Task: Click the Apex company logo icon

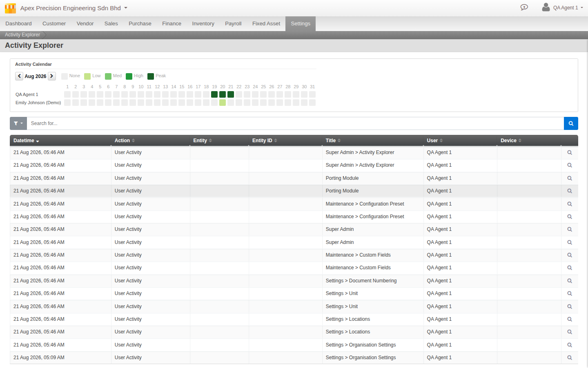Action: coord(10,8)
